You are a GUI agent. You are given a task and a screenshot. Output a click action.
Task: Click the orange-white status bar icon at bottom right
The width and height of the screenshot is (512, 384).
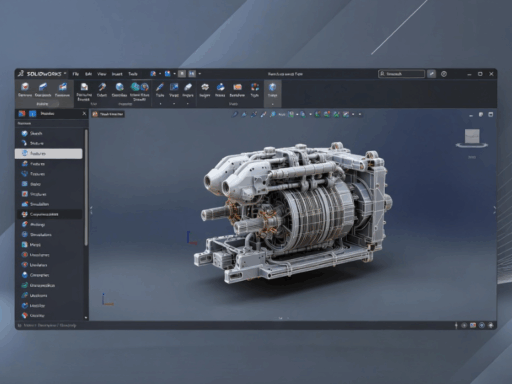tap(473, 325)
